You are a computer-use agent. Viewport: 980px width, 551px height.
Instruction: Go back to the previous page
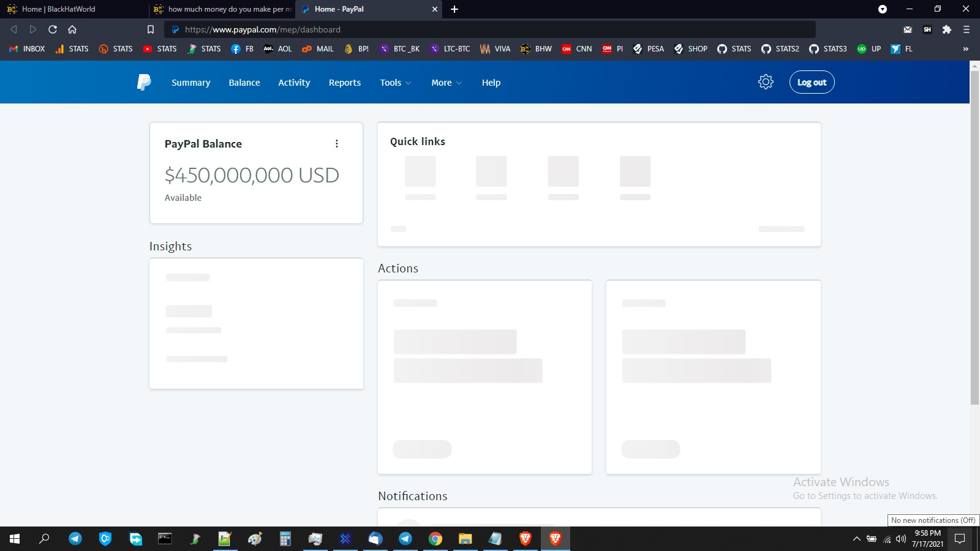(13, 29)
